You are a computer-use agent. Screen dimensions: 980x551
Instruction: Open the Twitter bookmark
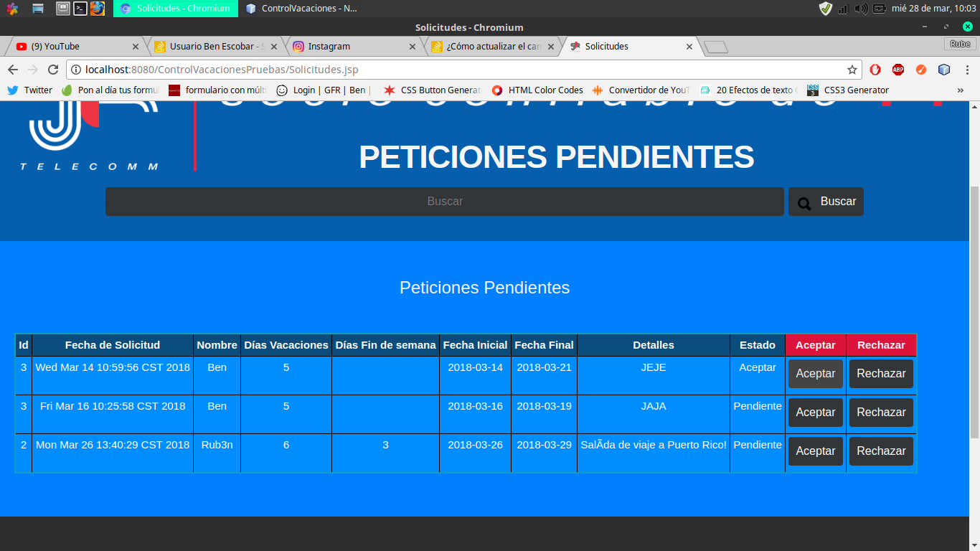click(x=29, y=90)
